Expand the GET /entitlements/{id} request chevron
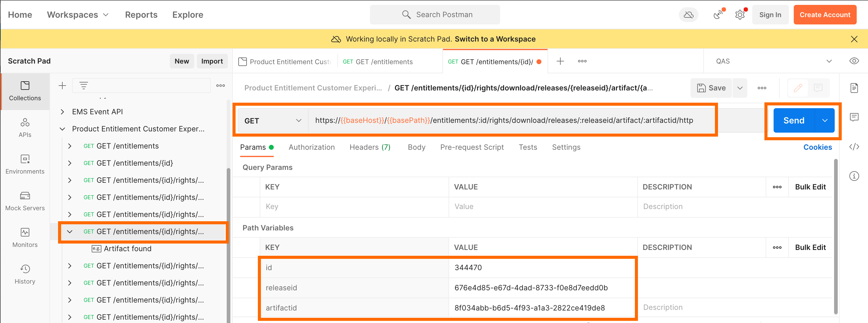 (x=69, y=163)
